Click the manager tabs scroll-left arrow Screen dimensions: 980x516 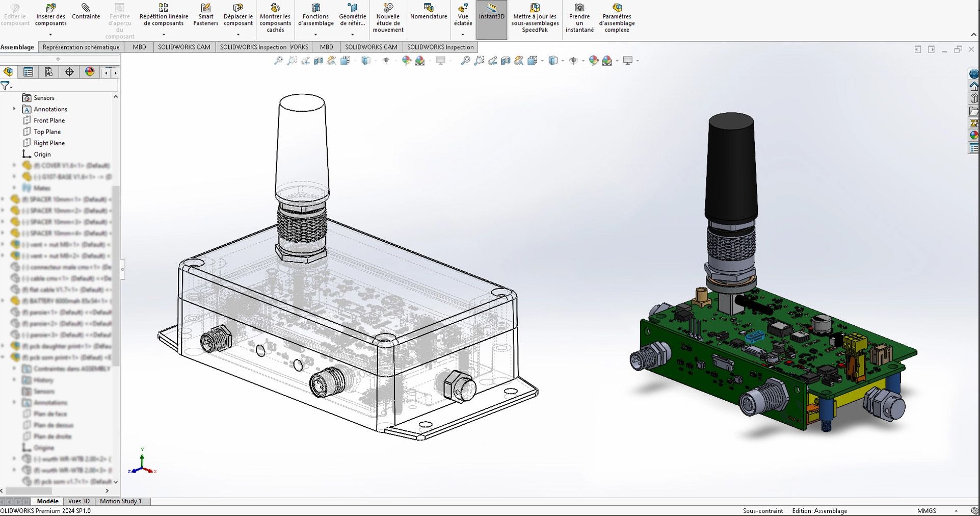coord(106,73)
